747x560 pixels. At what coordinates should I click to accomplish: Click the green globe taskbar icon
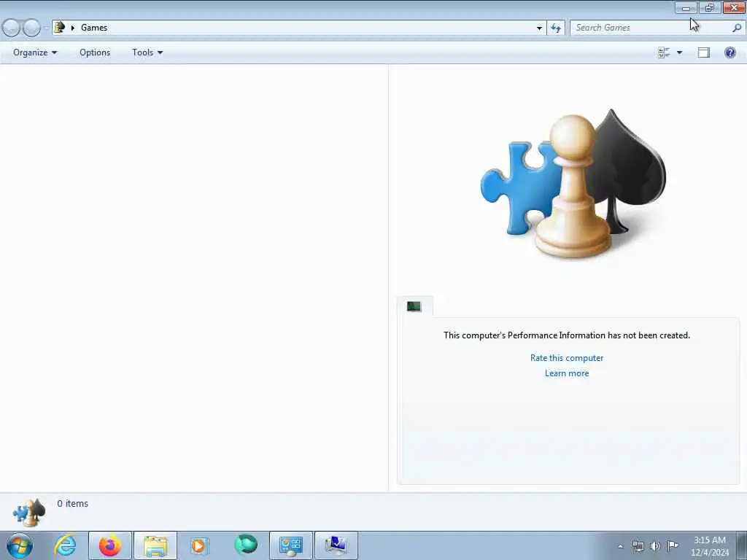tap(245, 544)
